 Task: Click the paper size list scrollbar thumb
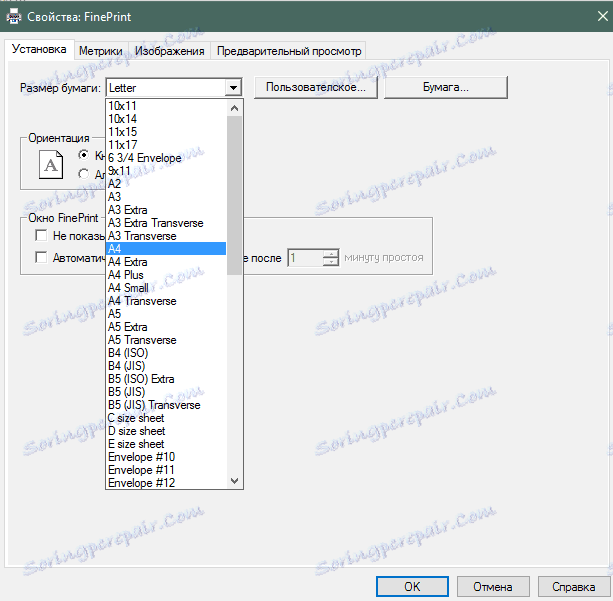234,195
